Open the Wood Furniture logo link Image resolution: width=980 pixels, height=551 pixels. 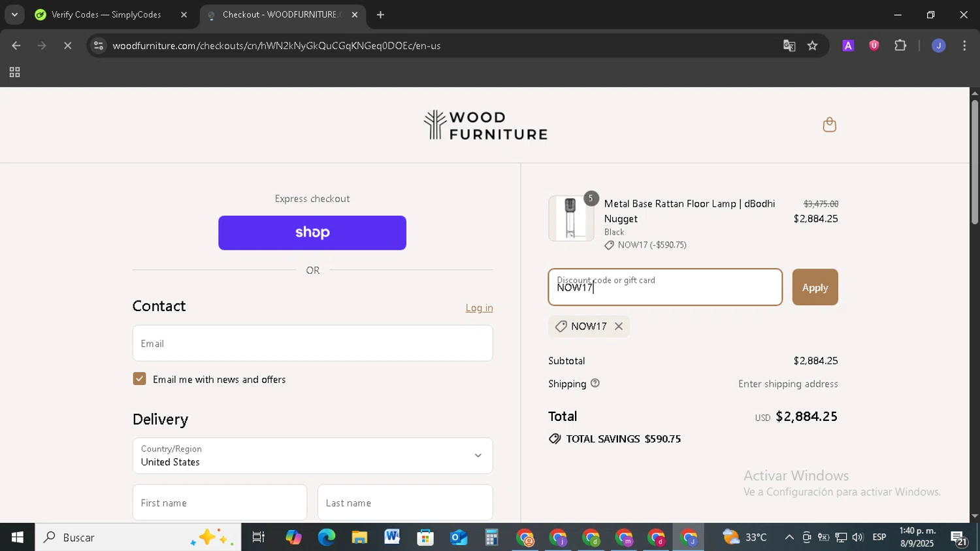(x=485, y=125)
